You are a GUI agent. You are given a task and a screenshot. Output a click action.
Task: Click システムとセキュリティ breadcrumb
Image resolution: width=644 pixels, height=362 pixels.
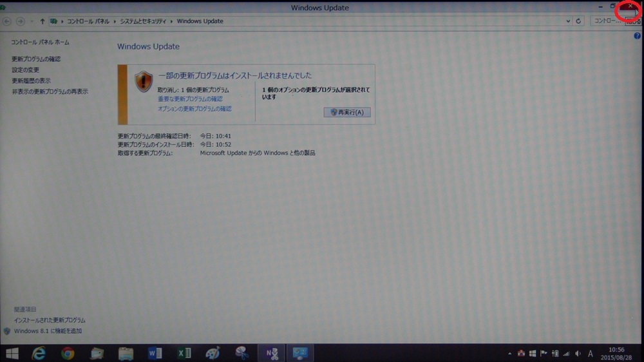143,21
